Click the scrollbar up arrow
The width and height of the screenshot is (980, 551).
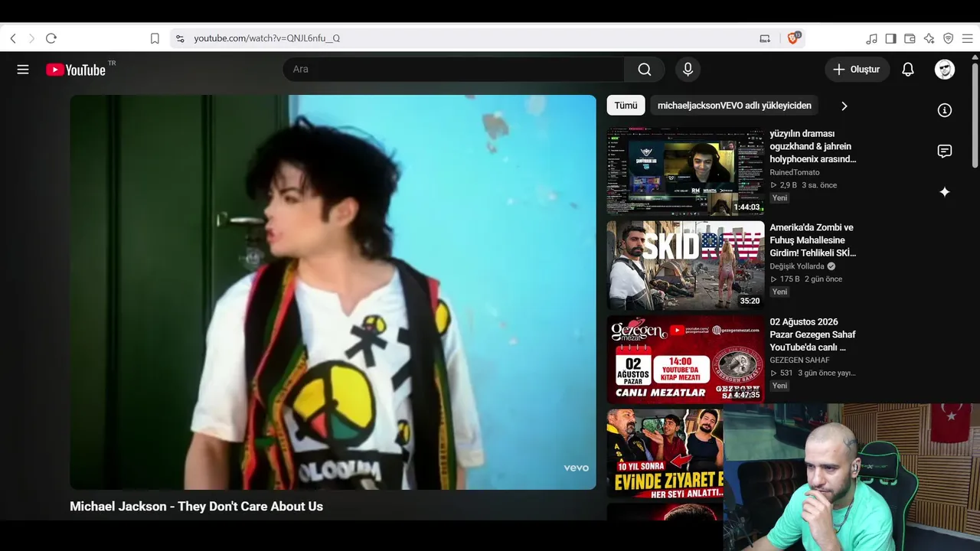click(975, 57)
